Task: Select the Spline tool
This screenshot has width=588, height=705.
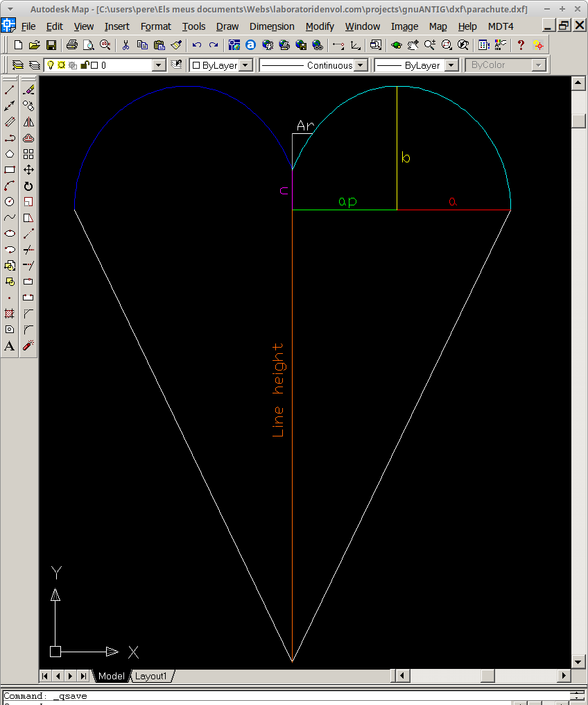Action: (10, 218)
